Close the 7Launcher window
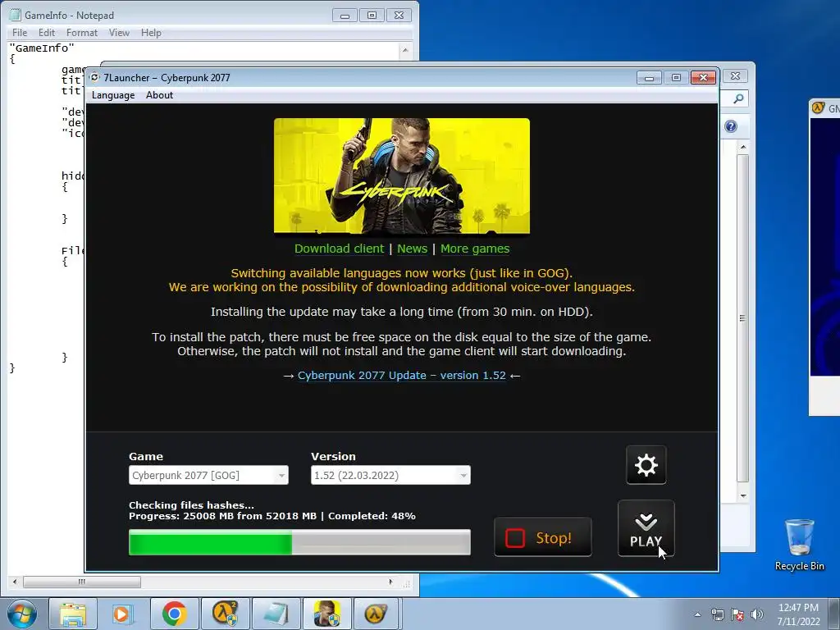This screenshot has width=840, height=630. [x=703, y=78]
